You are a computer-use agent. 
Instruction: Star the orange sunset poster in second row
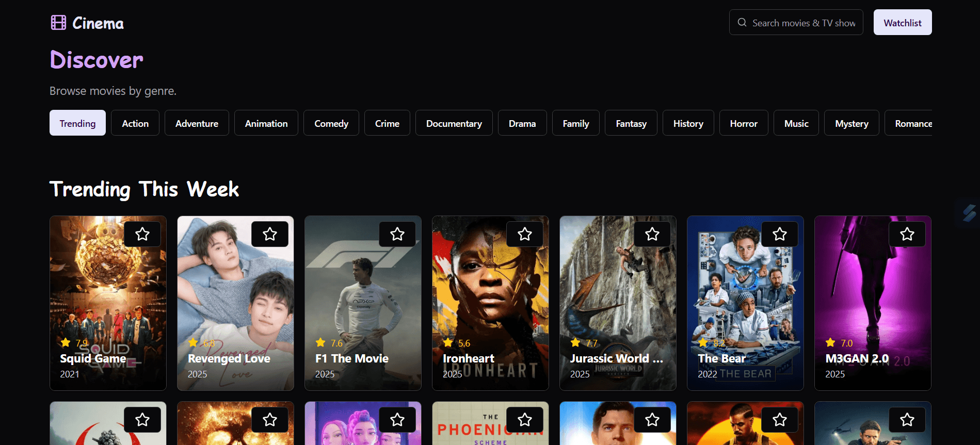click(x=780, y=420)
